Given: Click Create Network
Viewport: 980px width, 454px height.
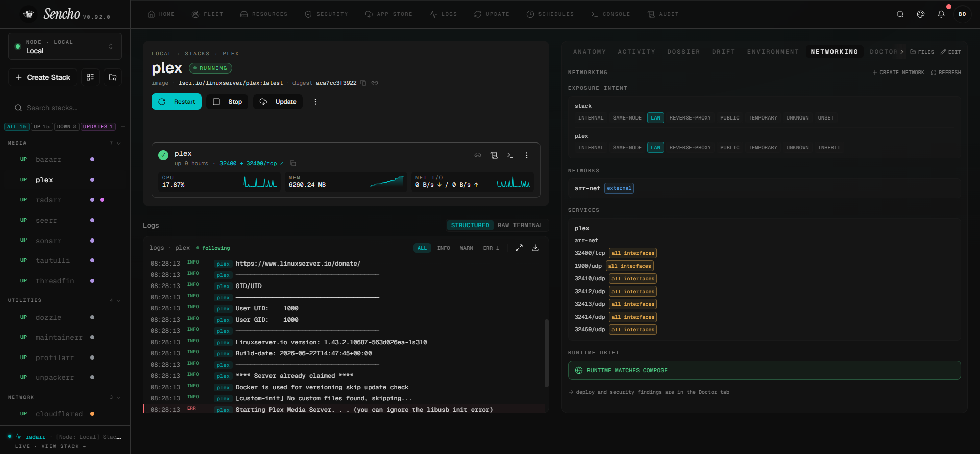Looking at the screenshot, I should pos(898,73).
